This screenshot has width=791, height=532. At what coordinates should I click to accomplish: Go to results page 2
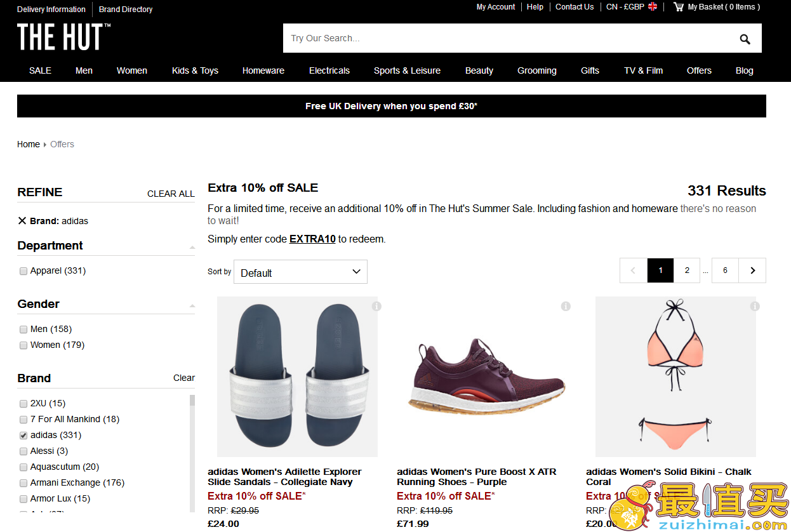tap(687, 270)
